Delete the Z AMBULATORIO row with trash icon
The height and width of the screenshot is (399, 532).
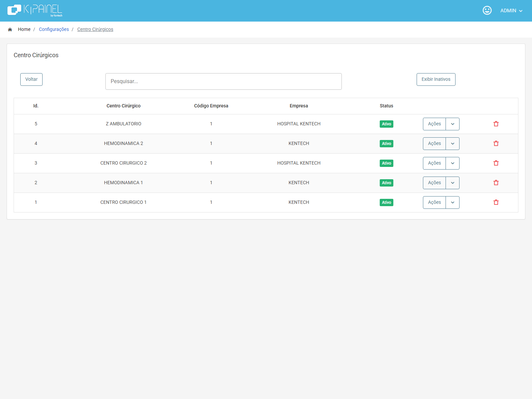click(x=496, y=124)
